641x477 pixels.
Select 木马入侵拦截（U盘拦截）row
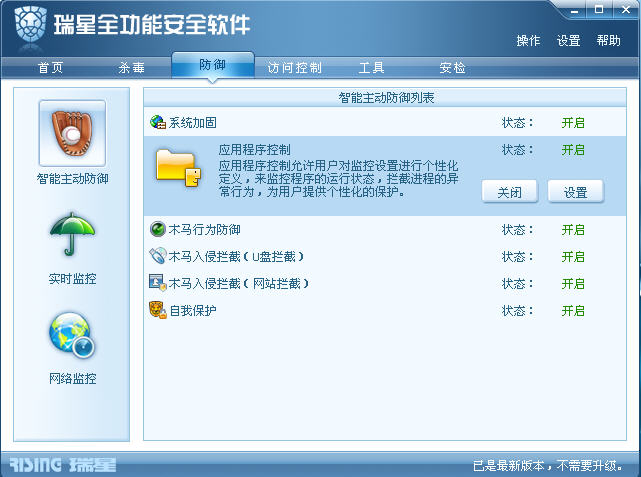(385, 256)
